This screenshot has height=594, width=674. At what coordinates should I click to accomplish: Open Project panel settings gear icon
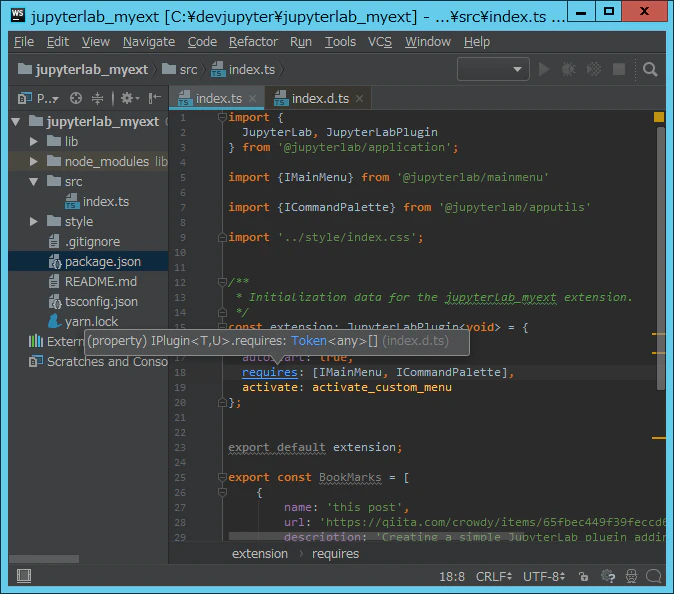click(129, 98)
